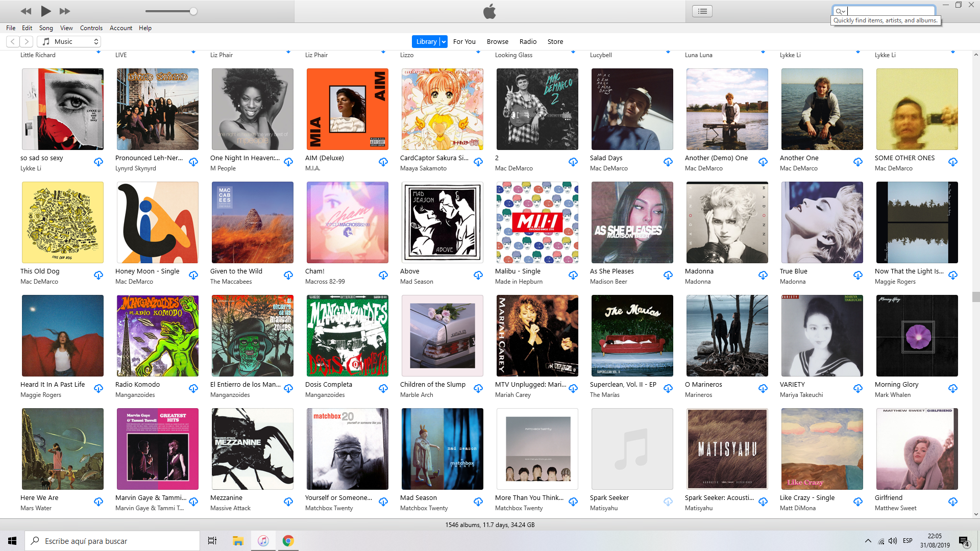980x551 pixels.
Task: Navigate back with the left arrow button
Action: [13, 41]
